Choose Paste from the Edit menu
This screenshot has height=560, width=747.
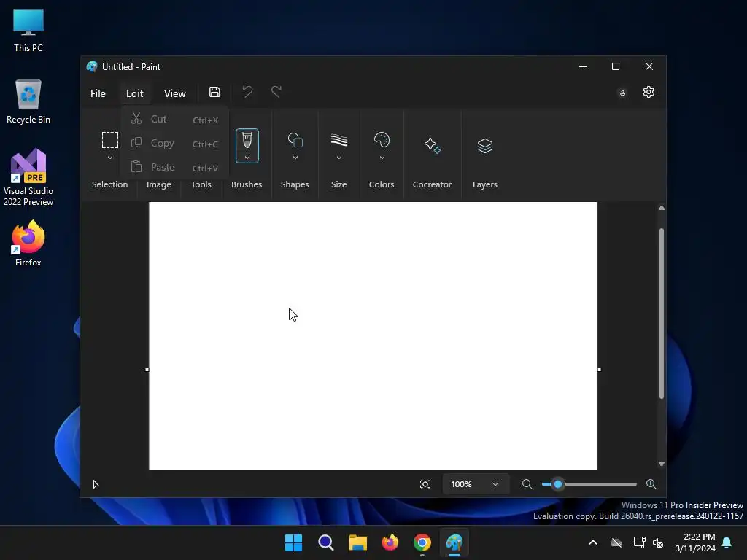point(175,167)
